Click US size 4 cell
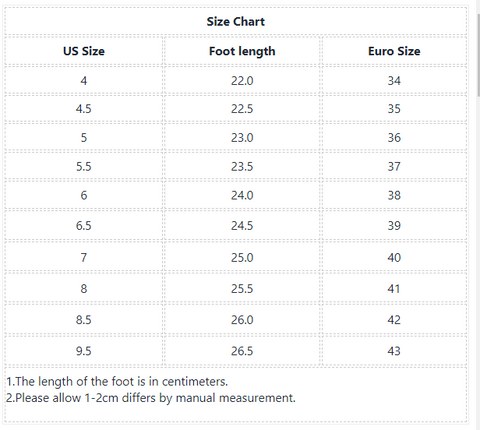The width and height of the screenshot is (480, 430). (x=84, y=80)
